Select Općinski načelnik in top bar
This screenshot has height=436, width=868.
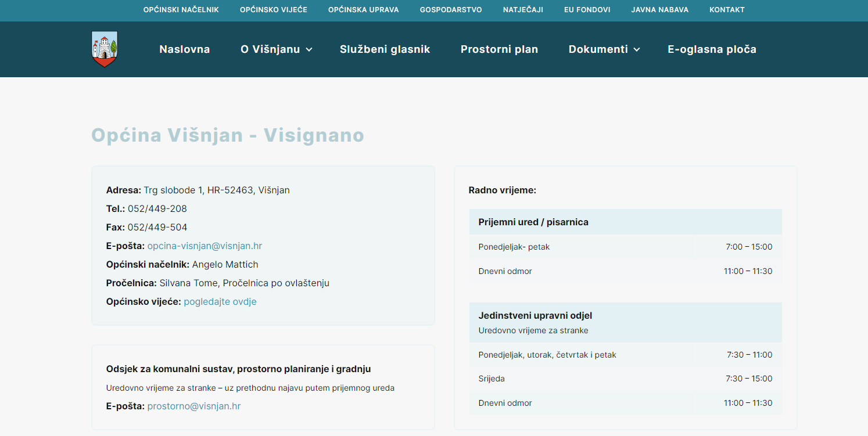[x=181, y=10]
